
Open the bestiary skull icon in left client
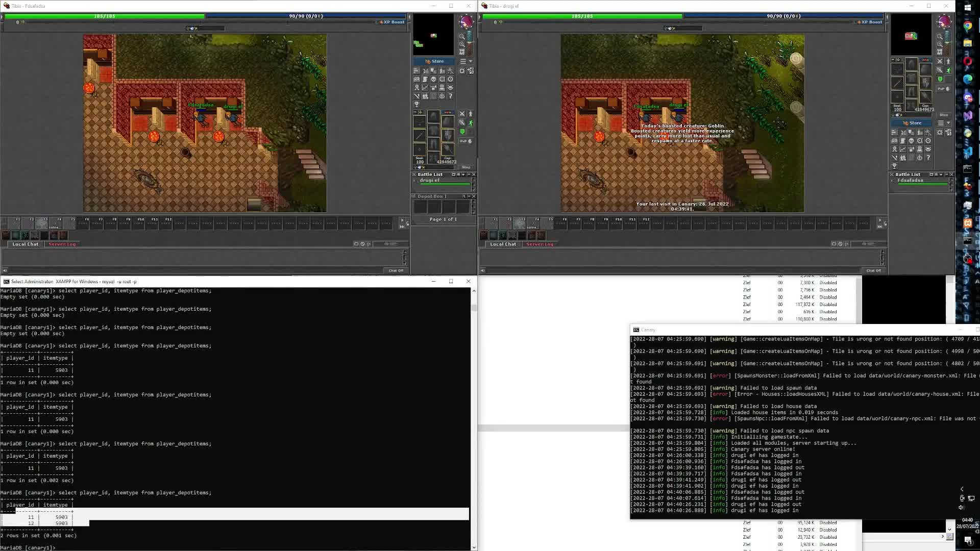click(x=433, y=79)
